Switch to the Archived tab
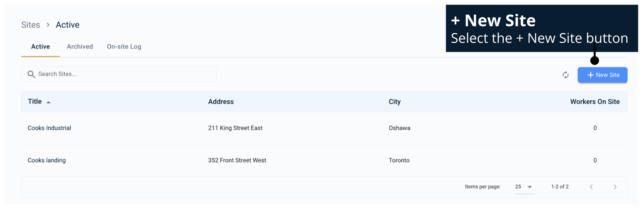Image resolution: width=644 pixels, height=208 pixels. tap(80, 47)
